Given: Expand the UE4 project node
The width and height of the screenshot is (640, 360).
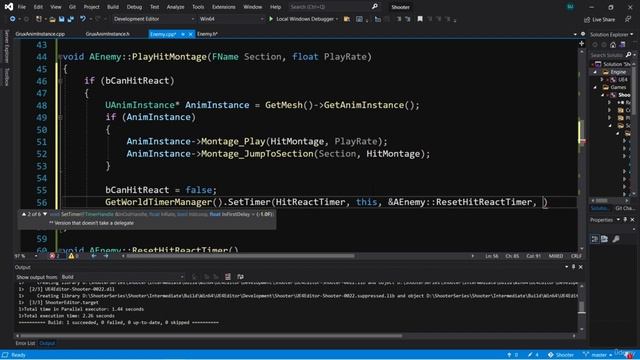Looking at the screenshot, I should click(x=602, y=80).
